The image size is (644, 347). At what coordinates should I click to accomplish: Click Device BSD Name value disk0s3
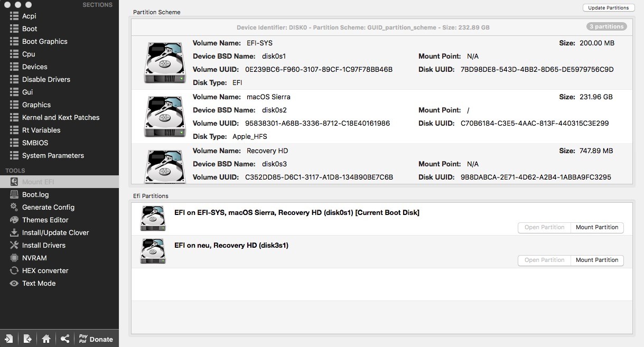coord(274,164)
